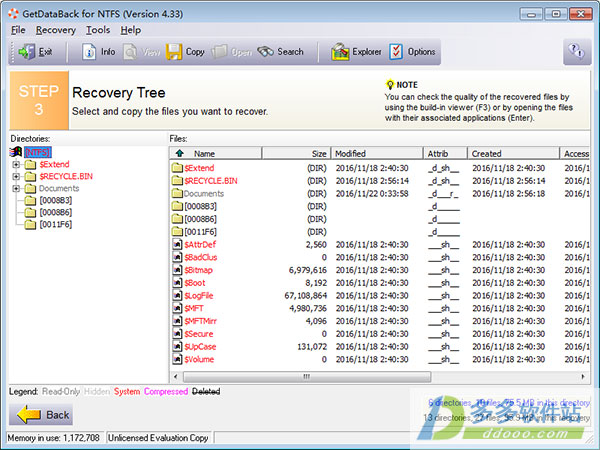Click $Bitmap file icon in list
This screenshot has height=450, width=600.
coord(177,270)
